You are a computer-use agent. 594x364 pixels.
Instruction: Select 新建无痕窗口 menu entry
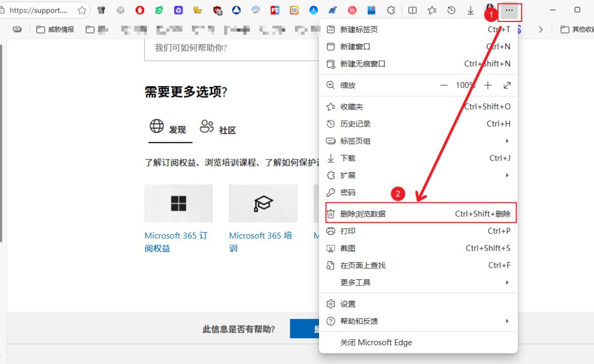tap(418, 64)
